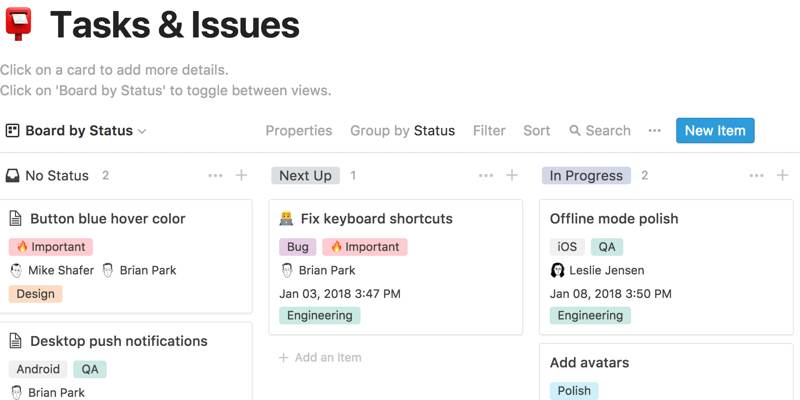
Task: Open Next Up column options ellipsis
Action: pyautogui.click(x=486, y=176)
